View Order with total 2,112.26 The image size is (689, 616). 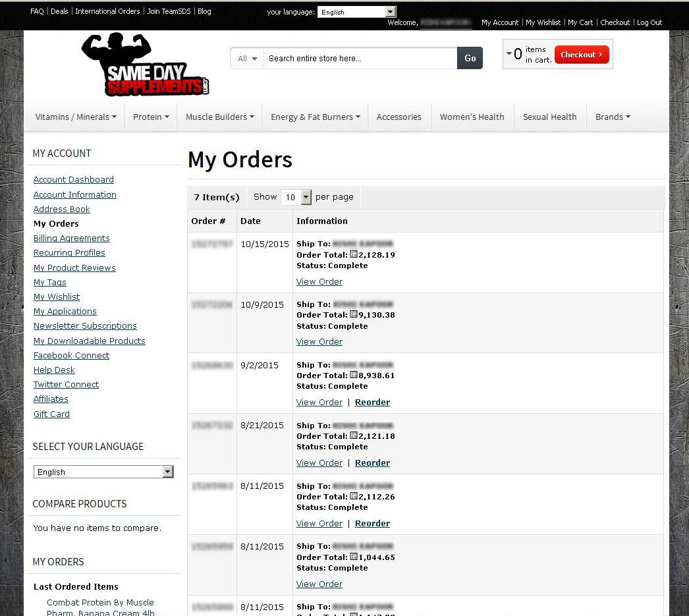pos(319,523)
